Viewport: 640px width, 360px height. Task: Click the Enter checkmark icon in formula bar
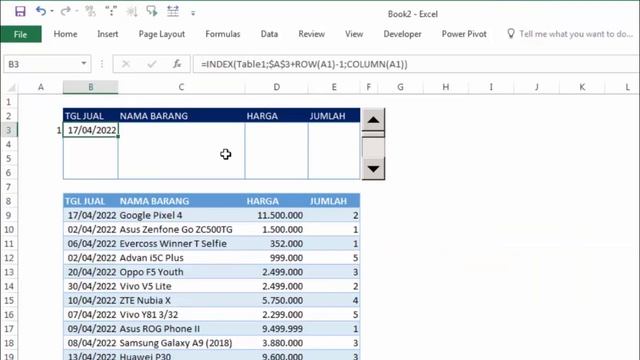152,64
